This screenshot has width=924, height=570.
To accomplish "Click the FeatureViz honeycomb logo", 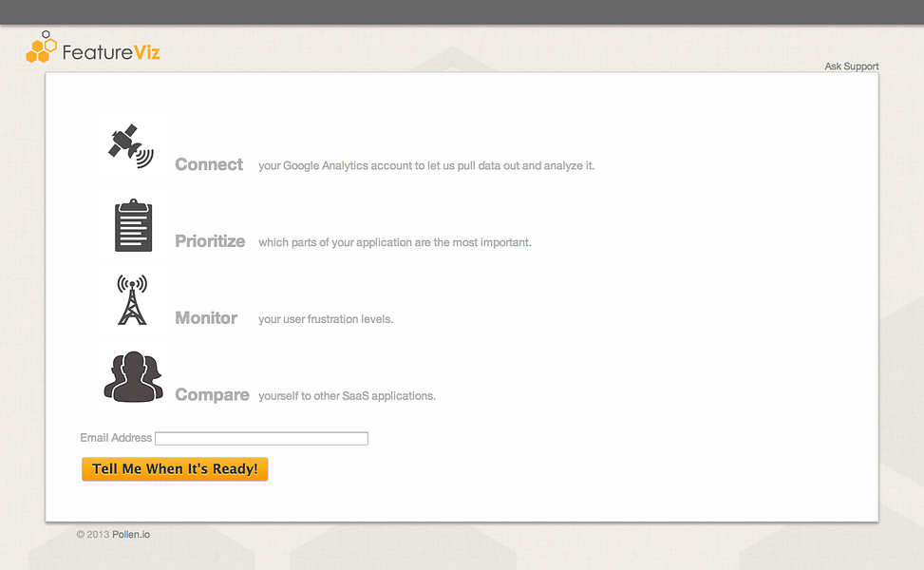I will [x=93, y=47].
